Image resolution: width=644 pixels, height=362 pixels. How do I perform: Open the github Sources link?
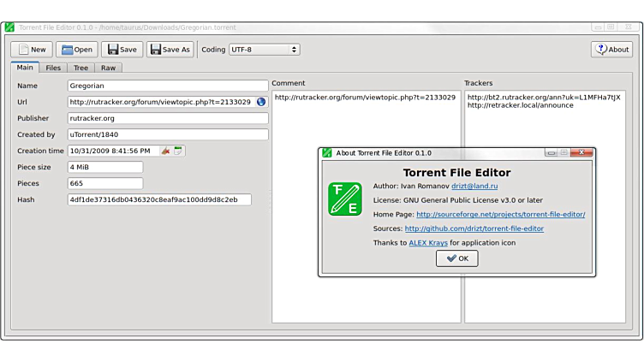click(474, 228)
